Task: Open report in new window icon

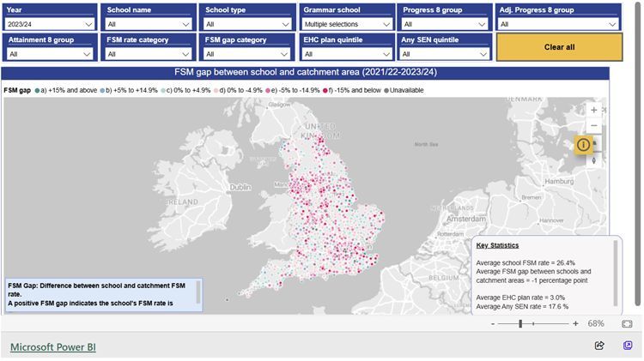Action: 628,346
